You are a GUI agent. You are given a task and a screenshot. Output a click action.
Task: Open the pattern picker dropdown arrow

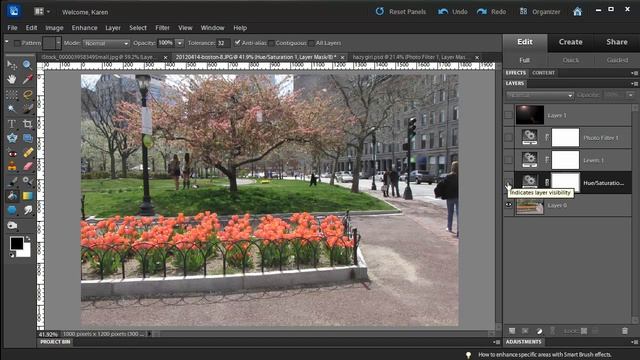tap(58, 43)
